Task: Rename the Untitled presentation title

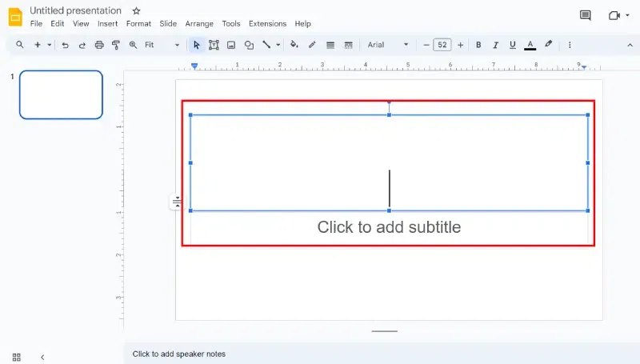Action: click(75, 10)
